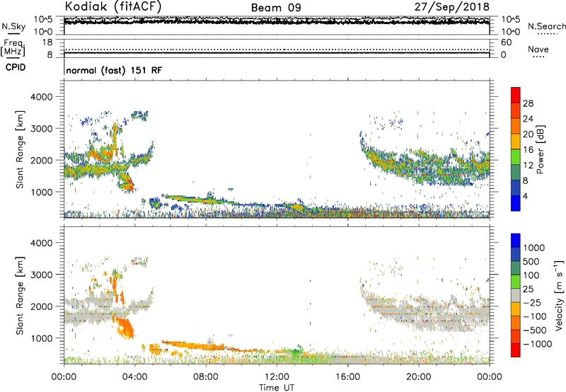Viewport: 566px width, 392px height.
Task: Click the solid frequency line in frequency panel
Action: pyautogui.click(x=277, y=53)
